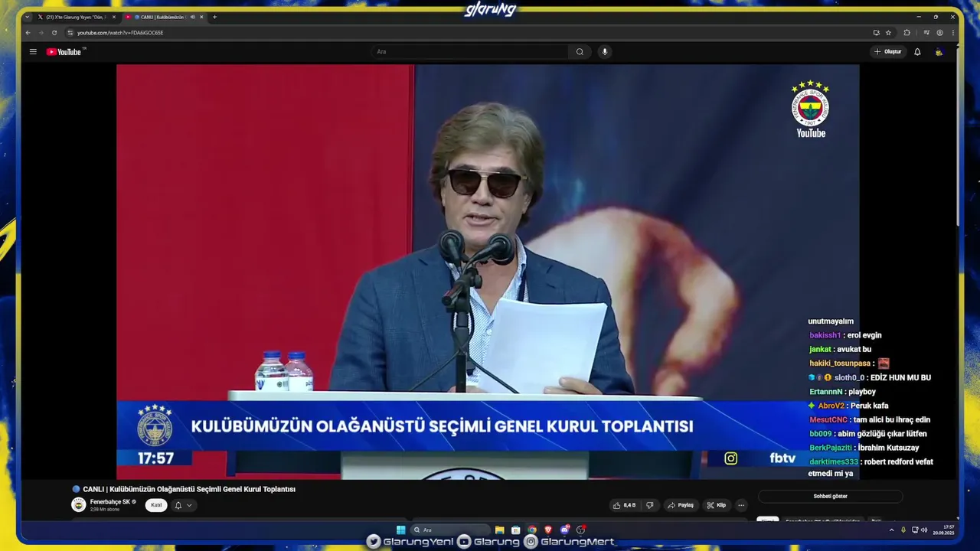
Task: Click chat message from bakissh1
Action: tap(845, 335)
